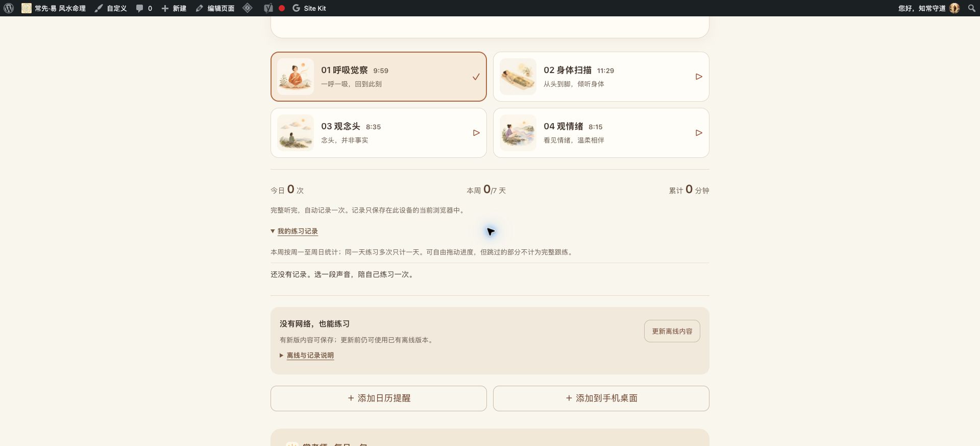Click the 更新离线内容 button
The image size is (980, 446).
[x=672, y=331]
